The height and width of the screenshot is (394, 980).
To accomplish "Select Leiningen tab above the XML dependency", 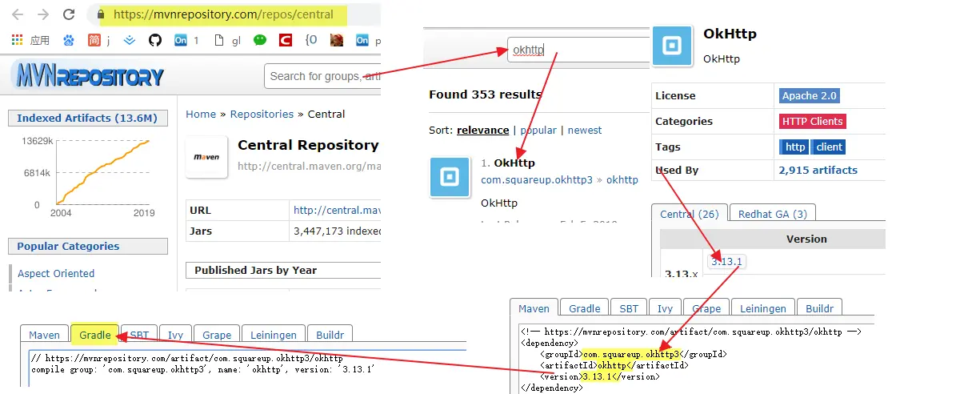I will tap(763, 308).
